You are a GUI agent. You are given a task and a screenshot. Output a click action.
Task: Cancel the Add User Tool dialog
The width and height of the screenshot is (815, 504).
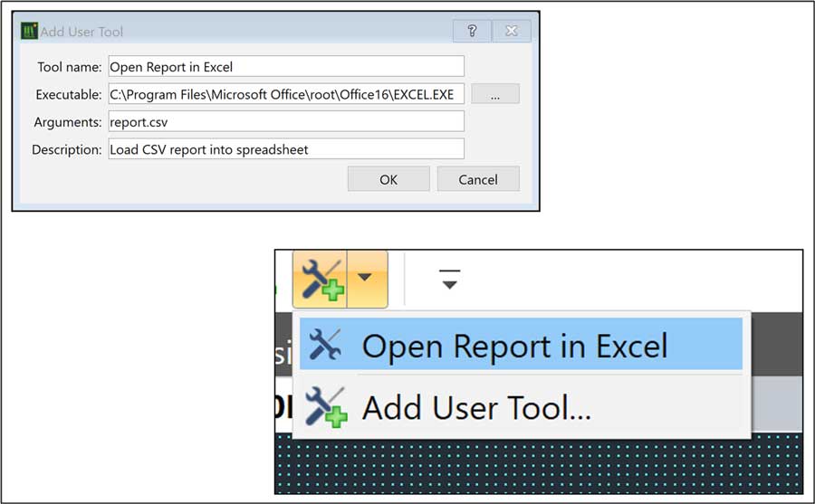click(x=477, y=179)
